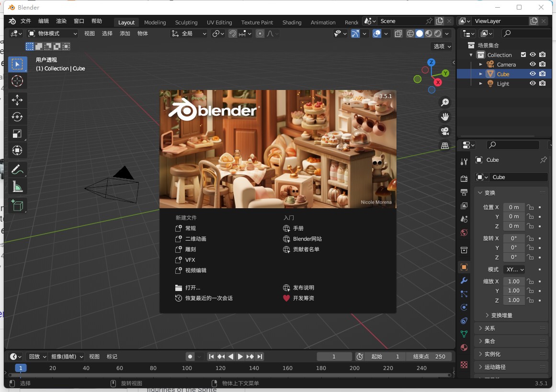
Task: Enable snapping magnet toggle
Action: pyautogui.click(x=233, y=34)
